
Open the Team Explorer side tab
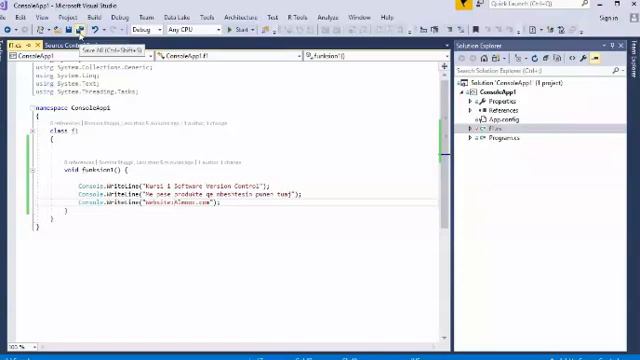pyautogui.click(x=634, y=58)
